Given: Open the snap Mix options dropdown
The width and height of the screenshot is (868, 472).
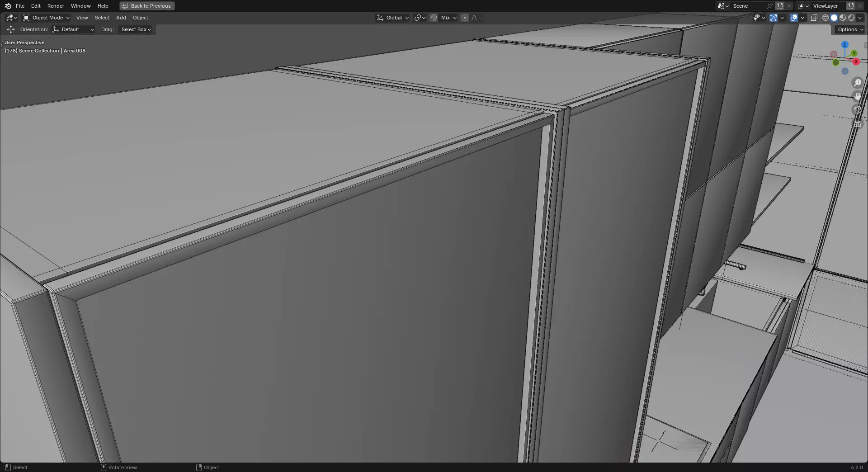Looking at the screenshot, I should pyautogui.click(x=448, y=18).
